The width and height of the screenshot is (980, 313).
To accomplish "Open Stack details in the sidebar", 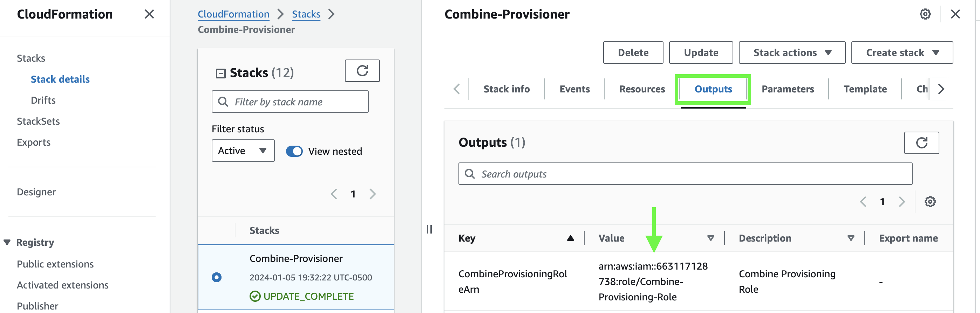I will pos(60,79).
